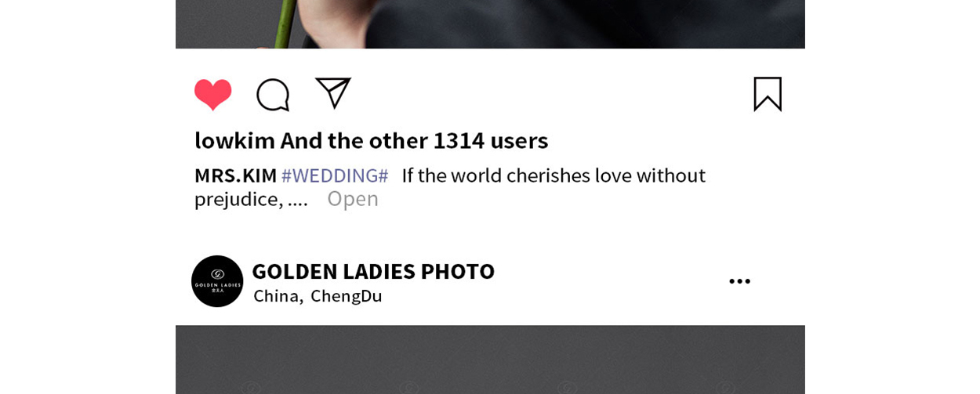Open lowkim's profile from likes line

(234, 140)
